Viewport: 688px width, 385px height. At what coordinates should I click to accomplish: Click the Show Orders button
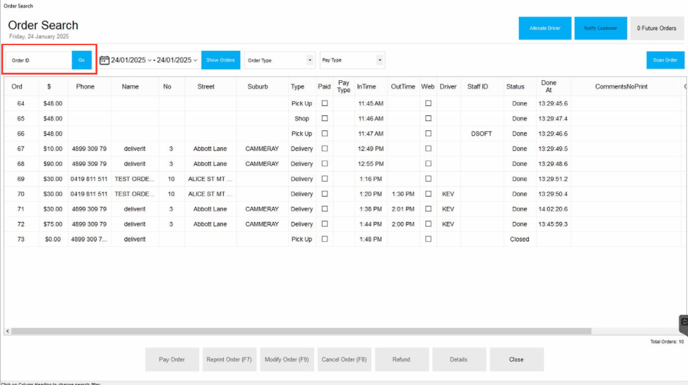pos(221,60)
